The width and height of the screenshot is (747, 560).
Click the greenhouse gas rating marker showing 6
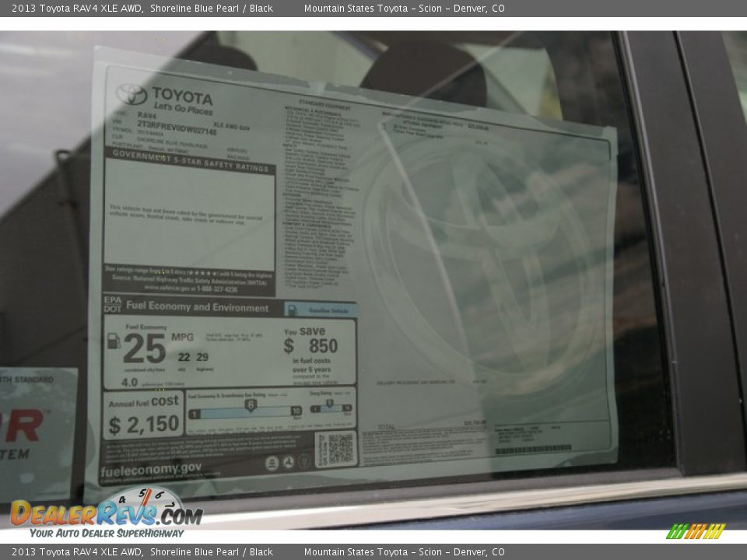click(x=251, y=405)
